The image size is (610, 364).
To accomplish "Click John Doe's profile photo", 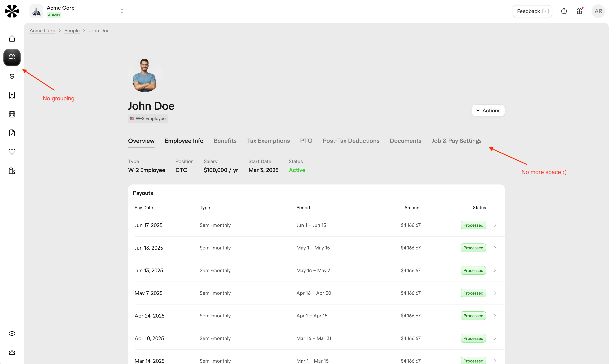I will tap(145, 75).
